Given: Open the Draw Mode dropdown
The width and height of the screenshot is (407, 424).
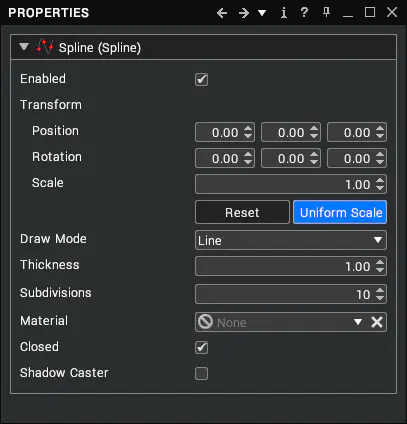Looking at the screenshot, I should (291, 240).
